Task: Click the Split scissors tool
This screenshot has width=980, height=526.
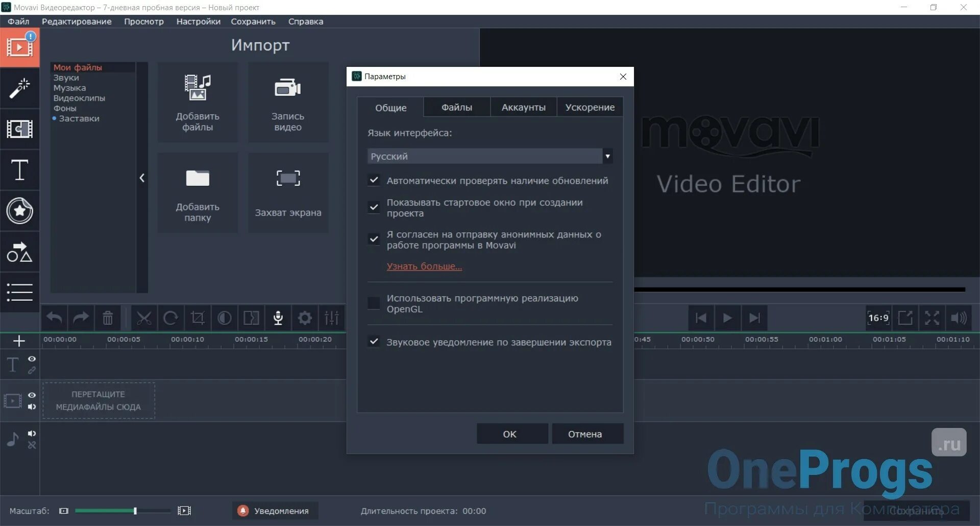Action: tap(144, 318)
